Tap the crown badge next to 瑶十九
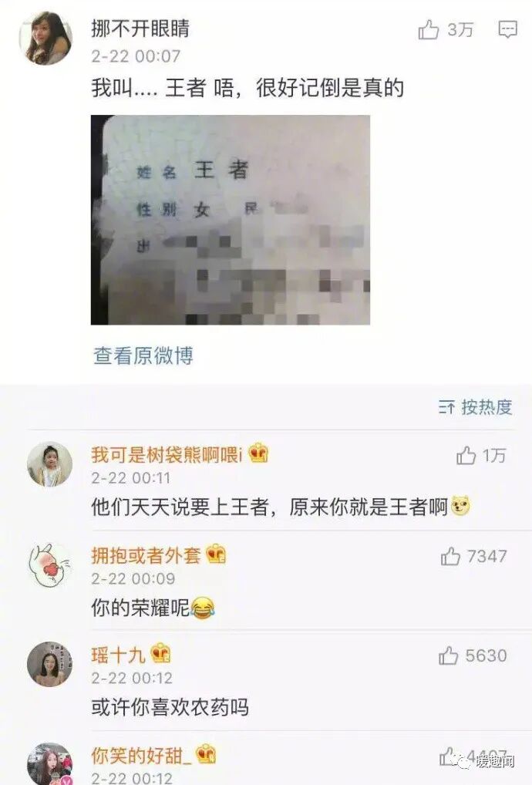 pyautogui.click(x=160, y=653)
